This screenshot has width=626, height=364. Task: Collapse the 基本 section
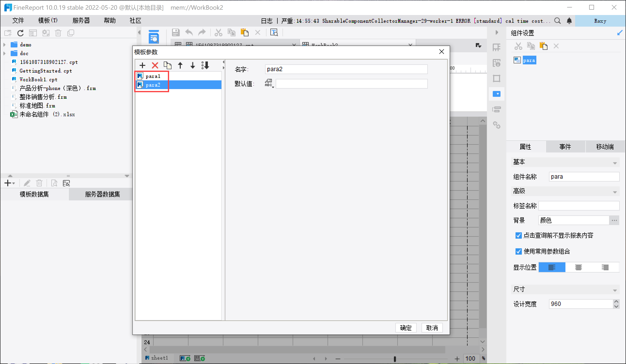[x=615, y=163]
